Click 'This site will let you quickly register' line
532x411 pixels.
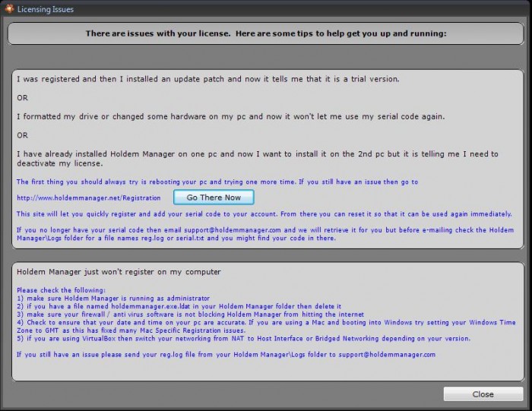pyautogui.click(x=264, y=214)
